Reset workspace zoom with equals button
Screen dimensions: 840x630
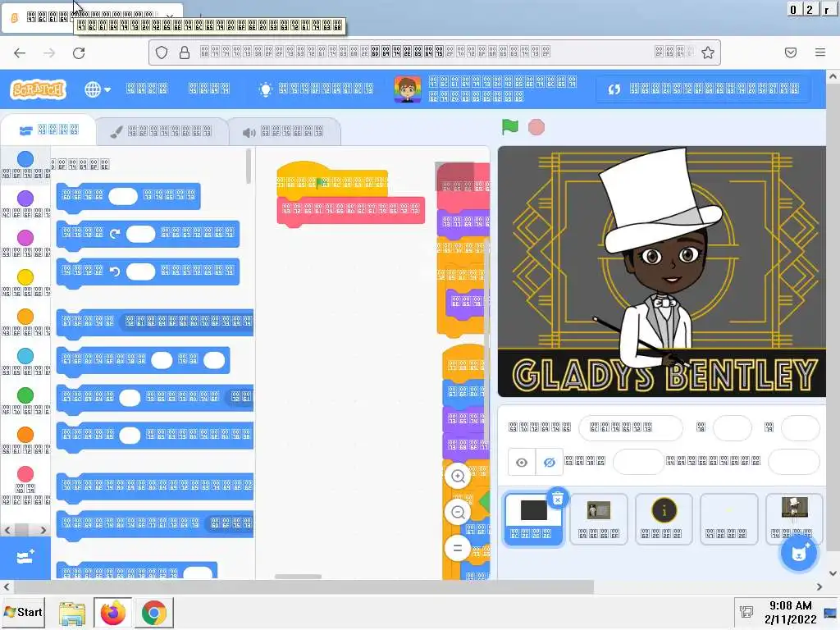[458, 548]
